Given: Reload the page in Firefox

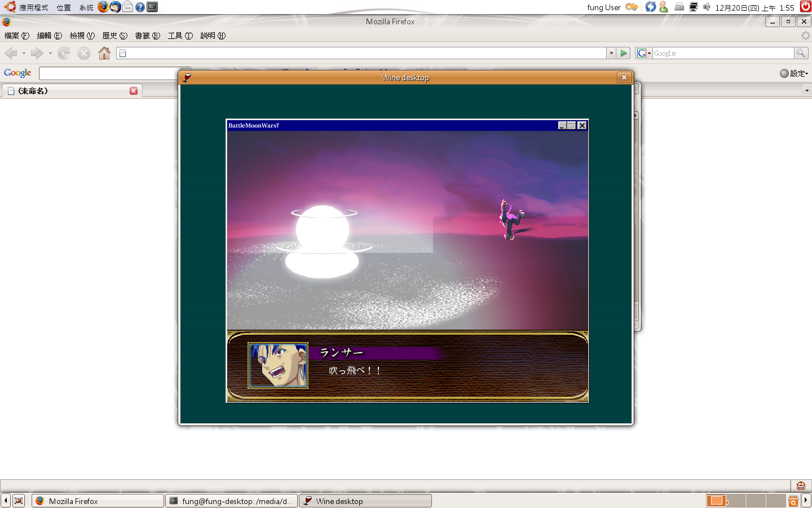Looking at the screenshot, I should [64, 53].
